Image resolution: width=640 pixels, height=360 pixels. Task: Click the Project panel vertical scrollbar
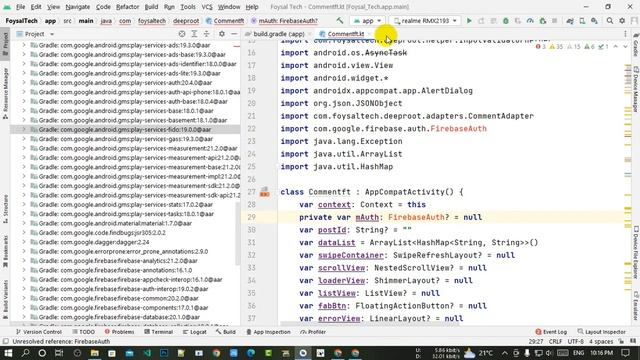coord(238,235)
